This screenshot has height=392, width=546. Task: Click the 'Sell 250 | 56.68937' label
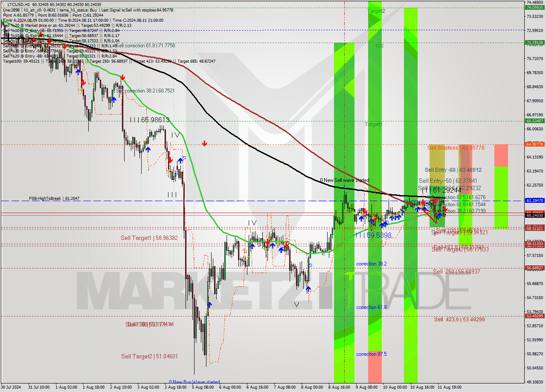pyautogui.click(x=456, y=271)
